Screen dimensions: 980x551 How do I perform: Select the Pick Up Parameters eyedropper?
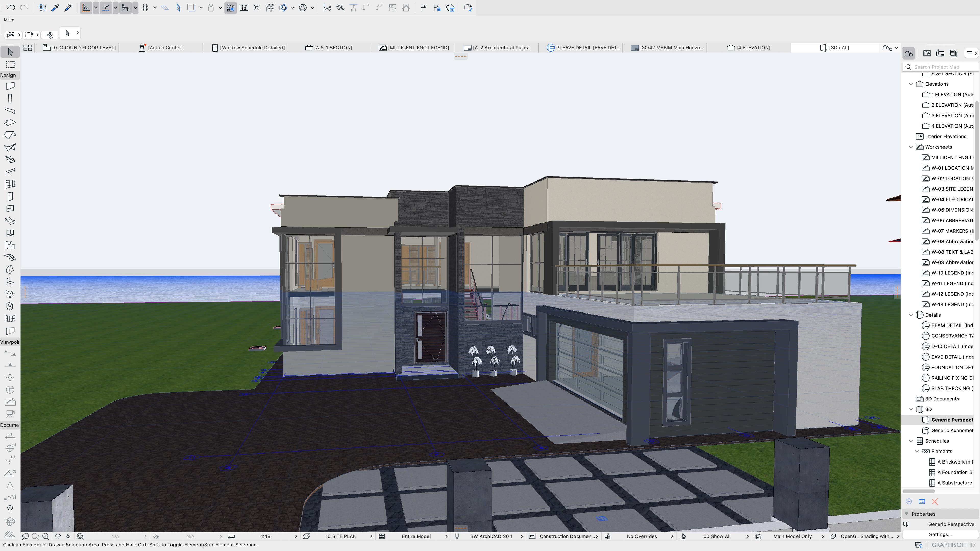[x=55, y=8]
